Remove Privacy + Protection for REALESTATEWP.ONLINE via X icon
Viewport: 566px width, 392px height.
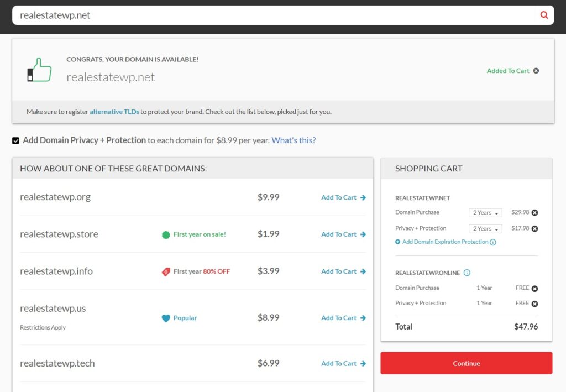click(x=534, y=303)
